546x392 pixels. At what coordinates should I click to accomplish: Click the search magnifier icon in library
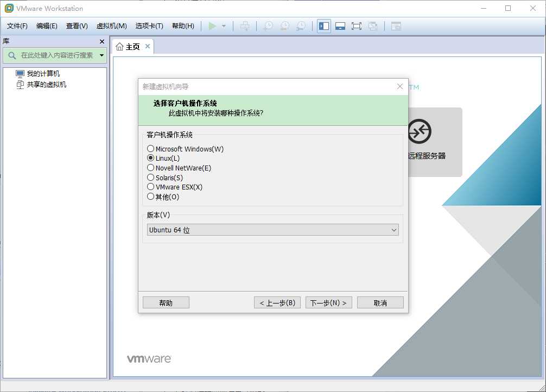(x=12, y=55)
